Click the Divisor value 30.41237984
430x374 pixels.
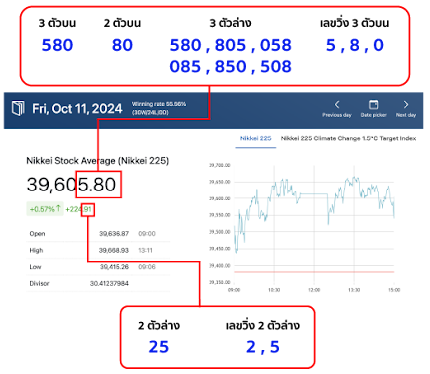(x=109, y=283)
